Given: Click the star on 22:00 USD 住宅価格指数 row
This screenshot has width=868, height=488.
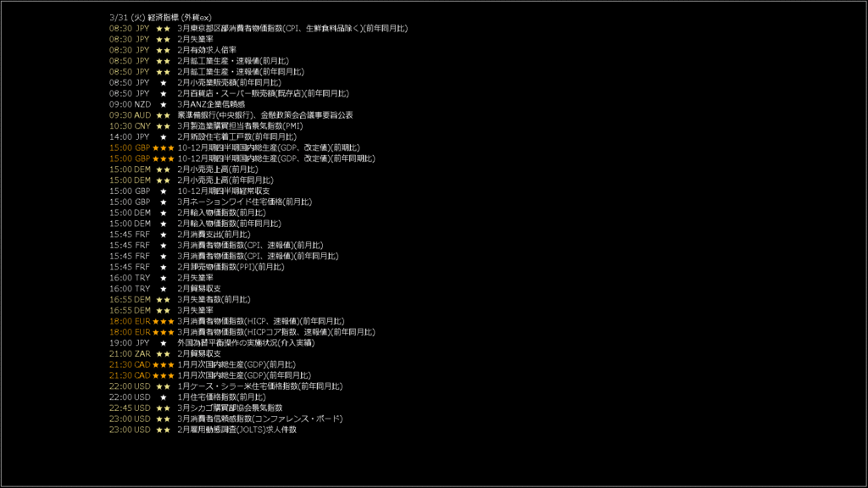Looking at the screenshot, I should tap(164, 397).
